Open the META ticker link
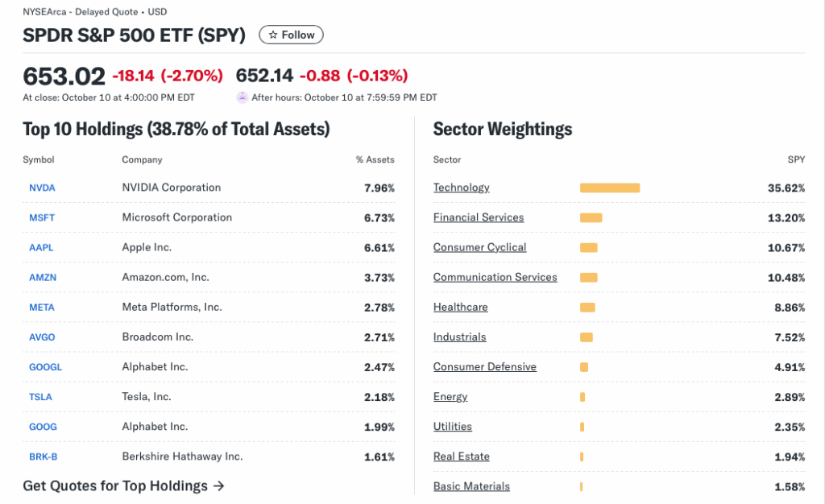The height and width of the screenshot is (504, 825). pos(42,307)
